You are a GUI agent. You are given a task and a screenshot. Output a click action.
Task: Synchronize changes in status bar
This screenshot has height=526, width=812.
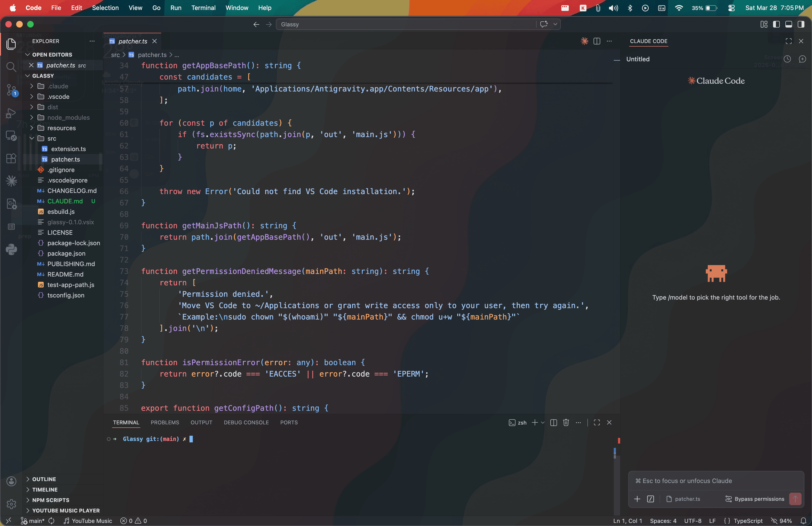click(x=52, y=521)
